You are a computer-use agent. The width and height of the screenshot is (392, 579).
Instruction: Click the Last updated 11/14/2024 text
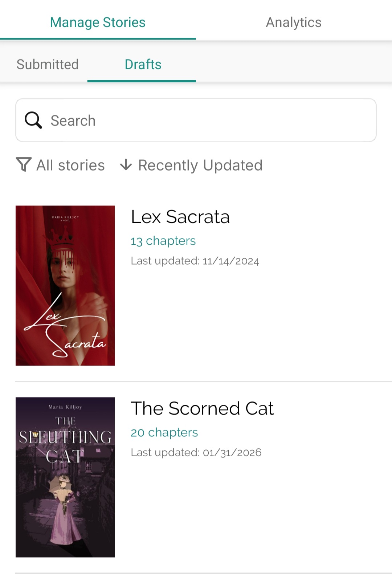[195, 261]
